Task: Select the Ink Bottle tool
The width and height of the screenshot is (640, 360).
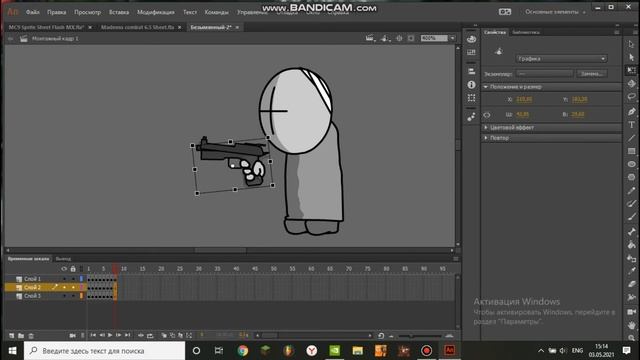Action: tap(631, 258)
